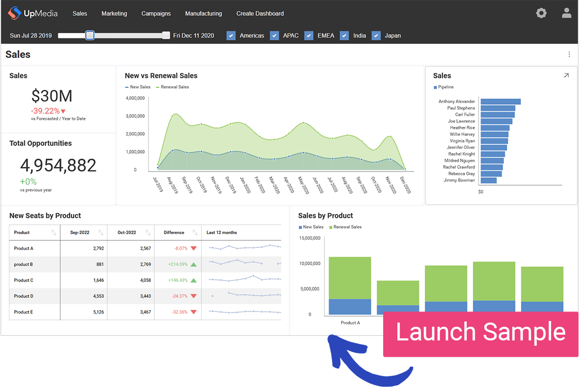Viewport: 579px width, 392px height.
Task: Select Create Dashboard
Action: click(260, 13)
